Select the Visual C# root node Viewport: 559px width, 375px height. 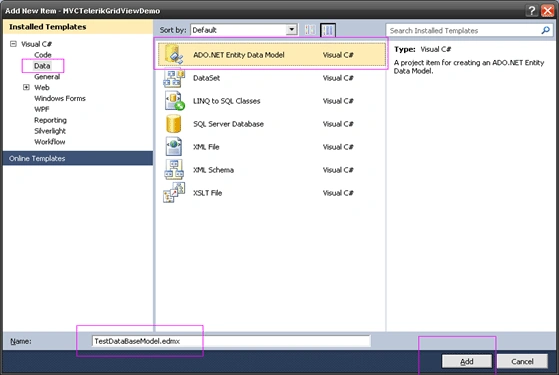36,44
